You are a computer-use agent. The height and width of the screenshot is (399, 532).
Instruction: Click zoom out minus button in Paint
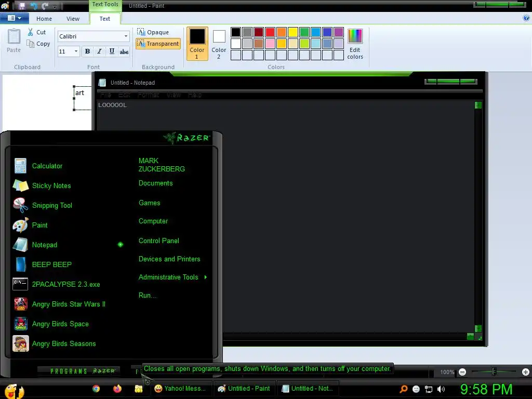(x=462, y=372)
